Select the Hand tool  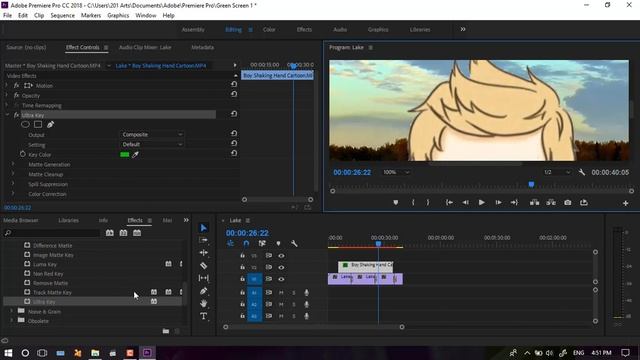203,303
